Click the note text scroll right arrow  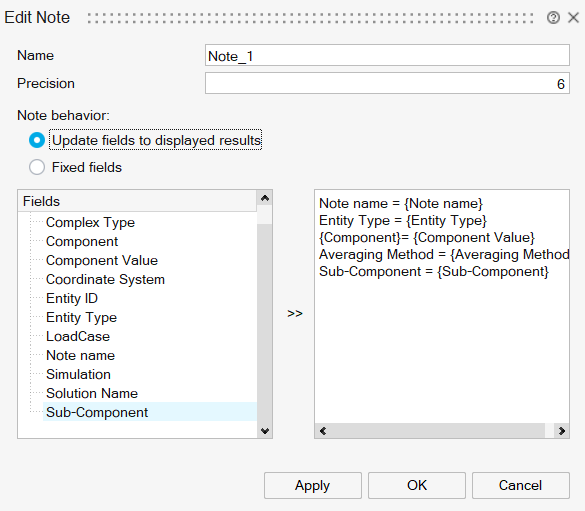(x=561, y=431)
